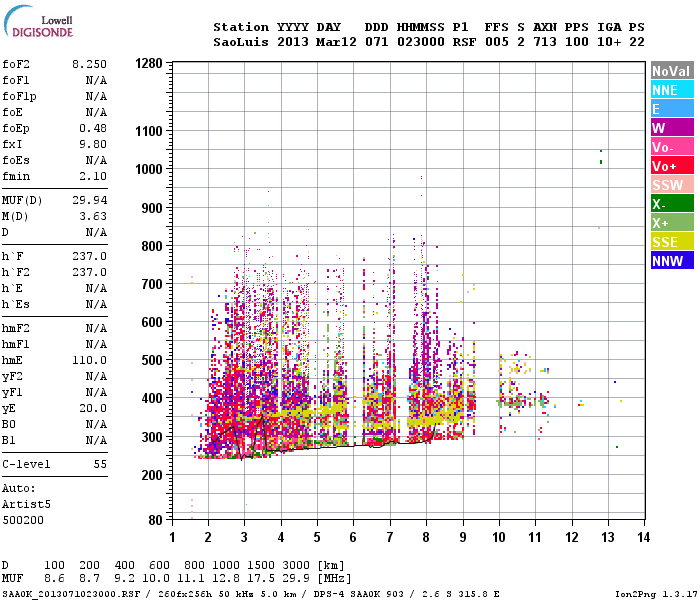Click the 80 km height axis label
The image size is (700, 600).
click(156, 520)
